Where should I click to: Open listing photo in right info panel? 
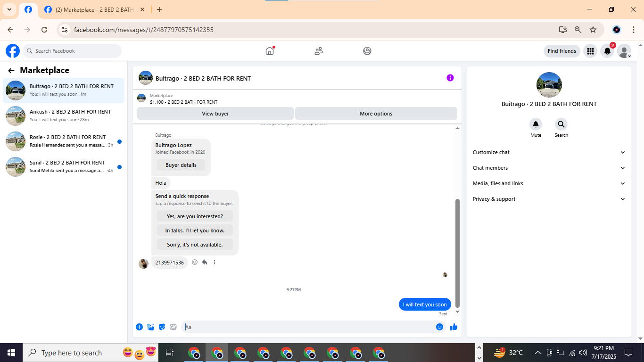tap(549, 85)
